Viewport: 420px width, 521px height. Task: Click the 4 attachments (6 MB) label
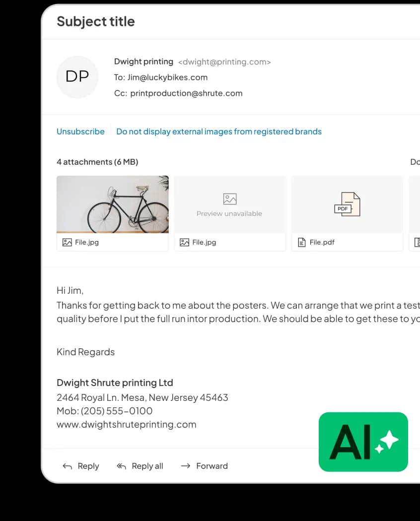point(97,162)
